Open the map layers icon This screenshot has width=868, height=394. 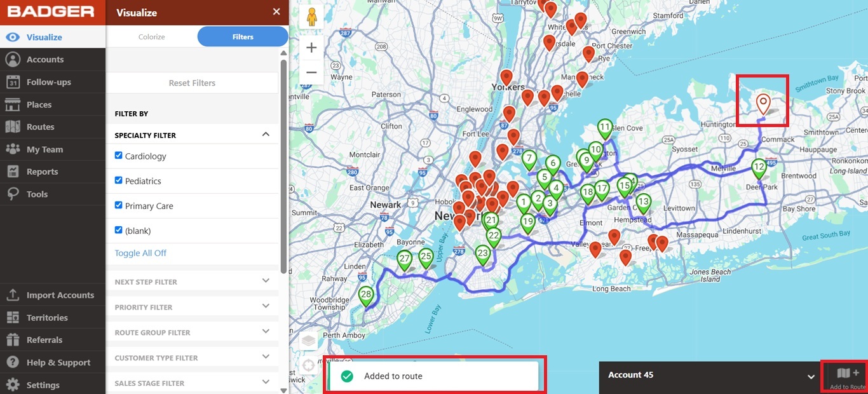coord(308,341)
